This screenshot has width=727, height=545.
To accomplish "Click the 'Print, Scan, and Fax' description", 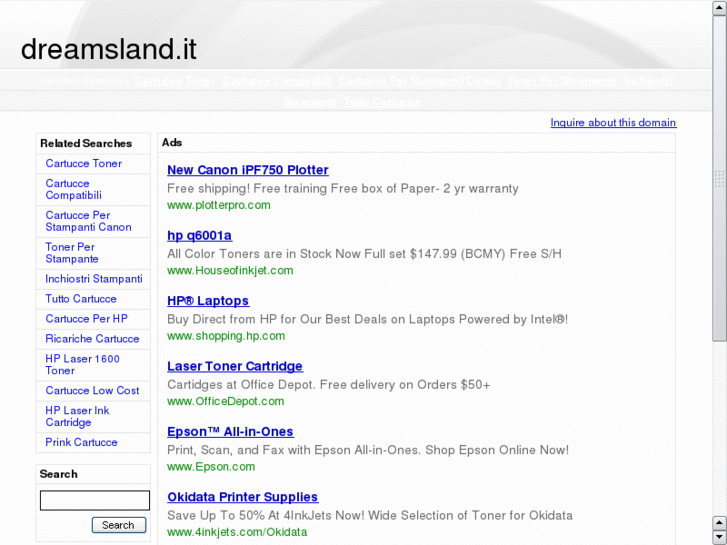I will click(368, 450).
